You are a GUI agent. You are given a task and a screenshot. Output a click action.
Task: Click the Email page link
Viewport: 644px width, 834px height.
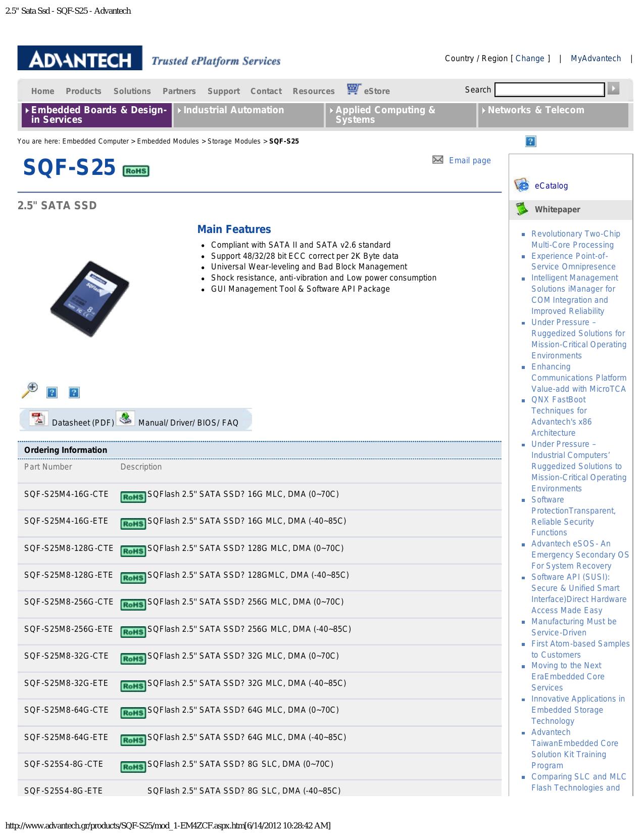(470, 160)
